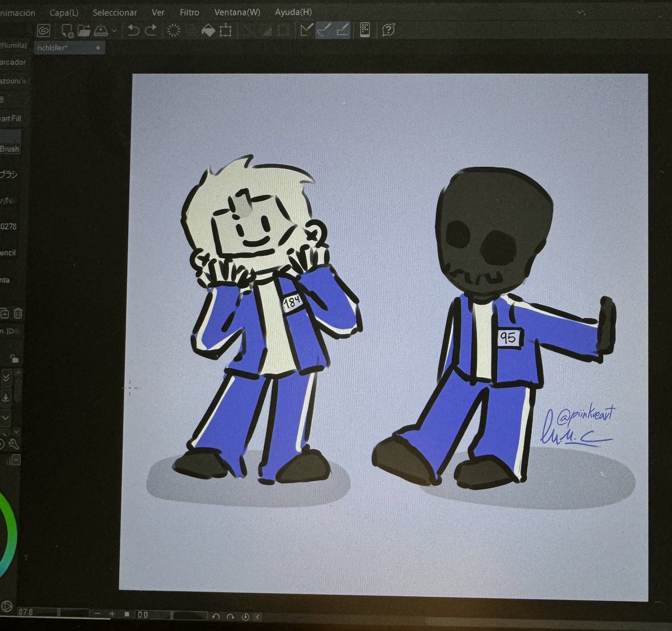This screenshot has width=672, height=631.
Task: Click the play circle icon at bottom-left
Action: (7, 606)
